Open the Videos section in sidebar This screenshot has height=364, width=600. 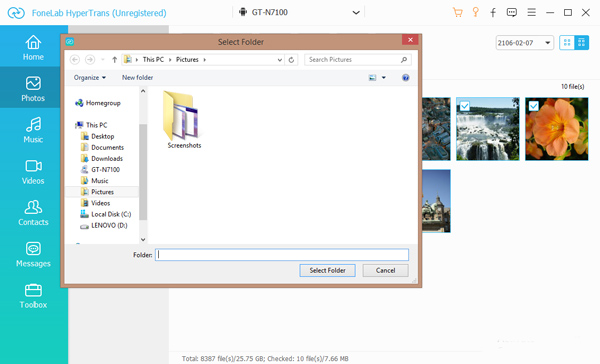33,171
